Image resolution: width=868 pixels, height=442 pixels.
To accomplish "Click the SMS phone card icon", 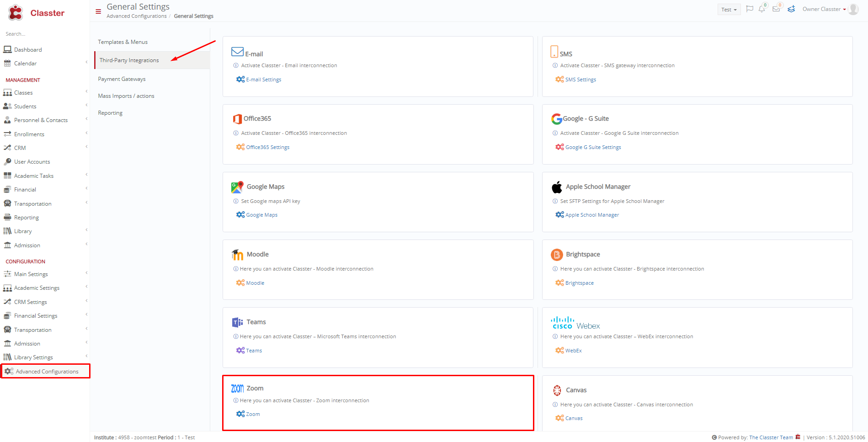I will pos(554,51).
